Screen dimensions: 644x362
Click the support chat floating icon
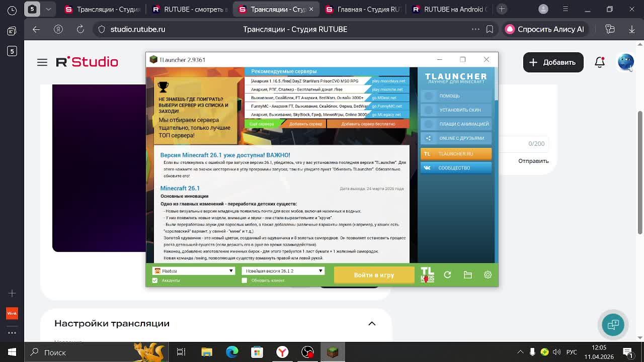[613, 325]
